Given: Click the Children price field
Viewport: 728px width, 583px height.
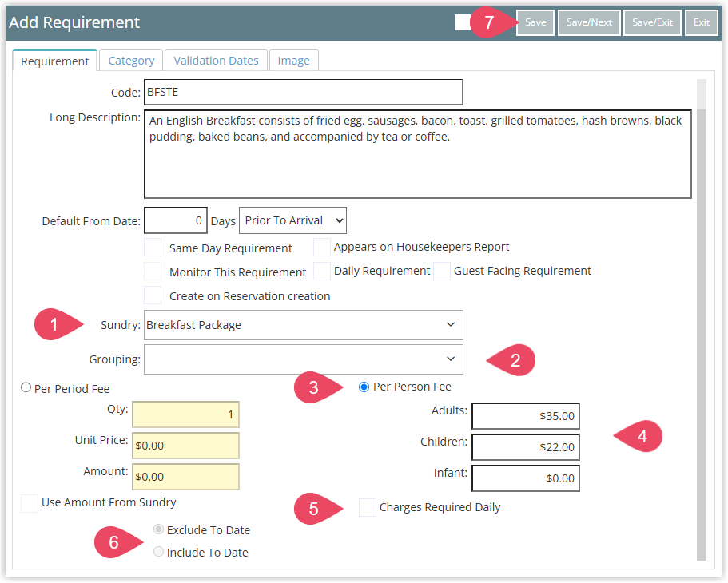Looking at the screenshot, I should (x=526, y=447).
